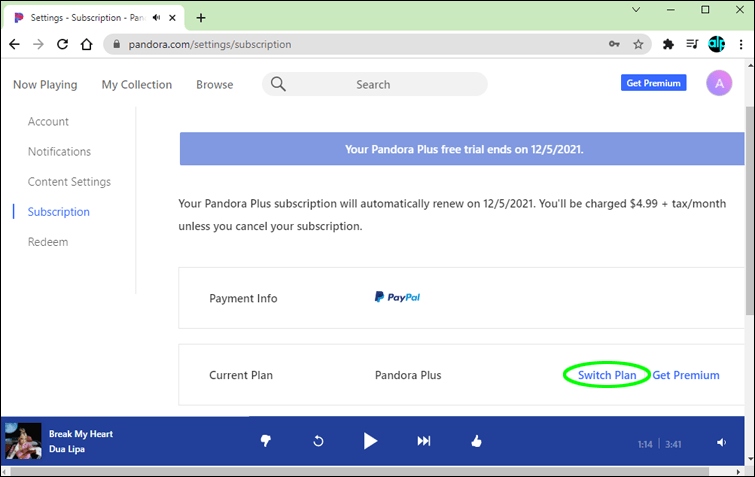The height and width of the screenshot is (477, 755).
Task: Give the song a thumbs up
Action: click(476, 440)
